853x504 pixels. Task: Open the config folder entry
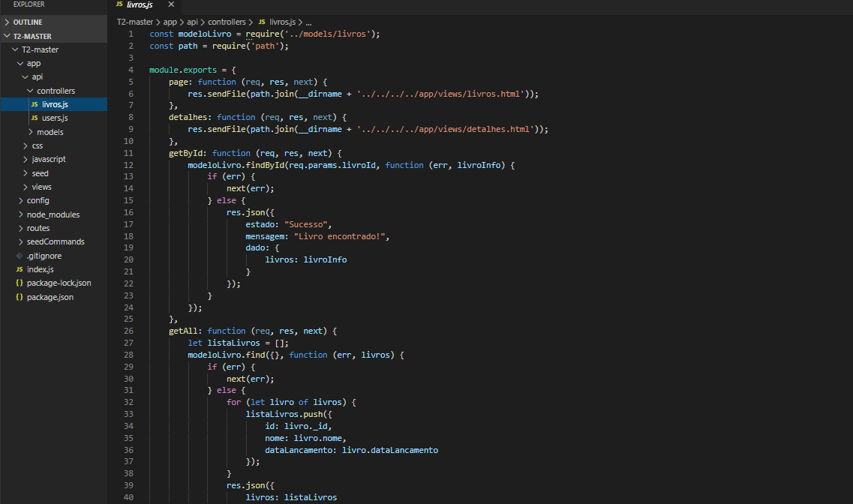click(38, 200)
